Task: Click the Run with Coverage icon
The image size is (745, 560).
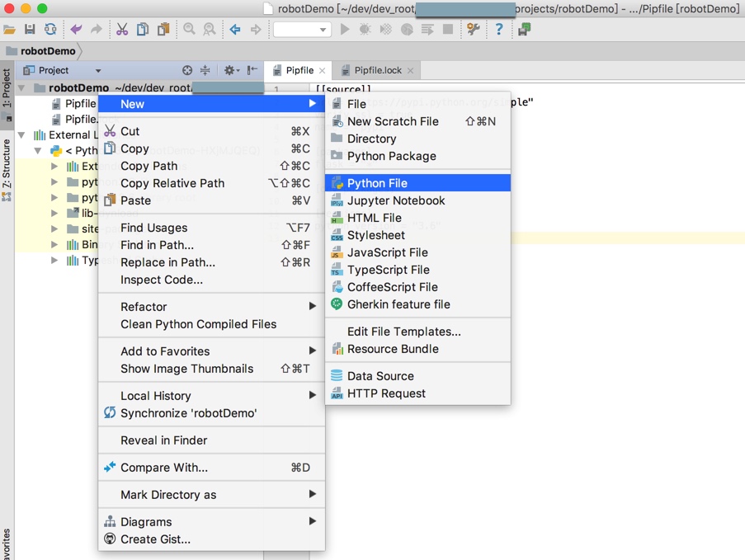Action: (386, 30)
